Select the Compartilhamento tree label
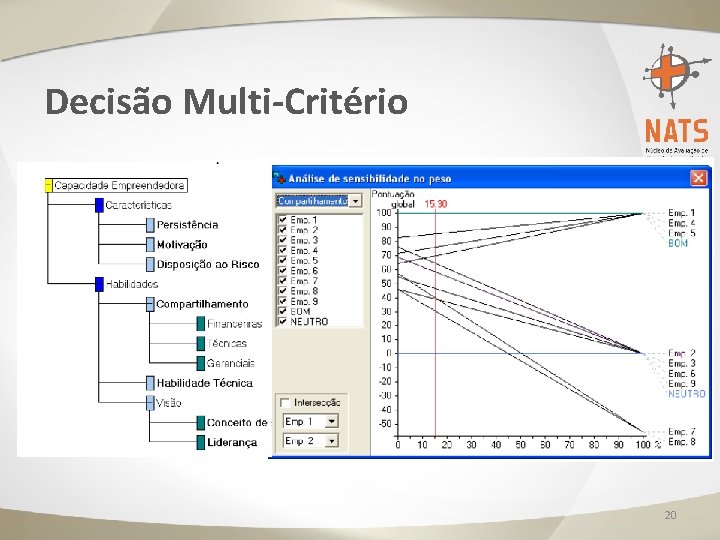 [x=202, y=304]
